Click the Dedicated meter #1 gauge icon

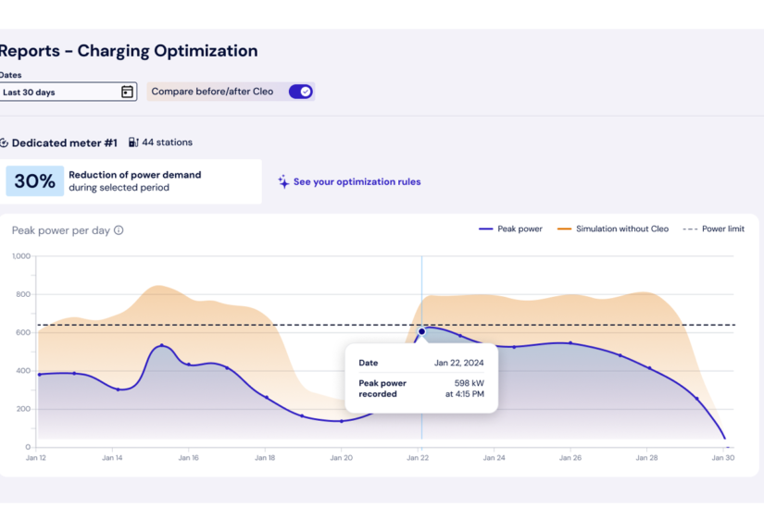(4, 143)
